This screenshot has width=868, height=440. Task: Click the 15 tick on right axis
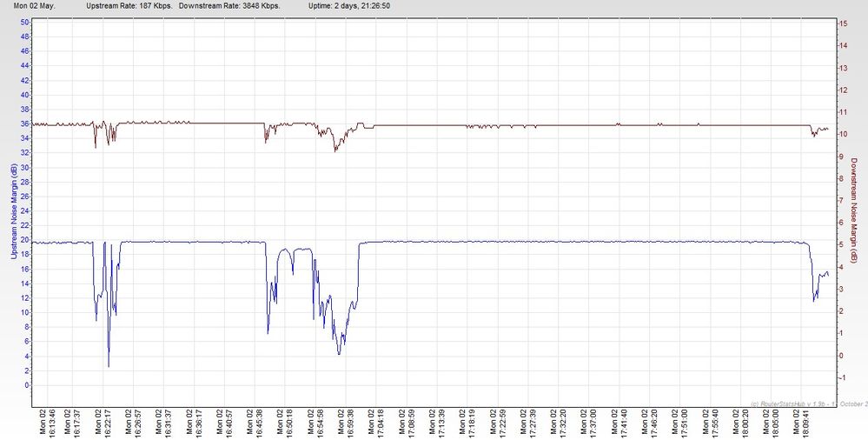tap(842, 22)
